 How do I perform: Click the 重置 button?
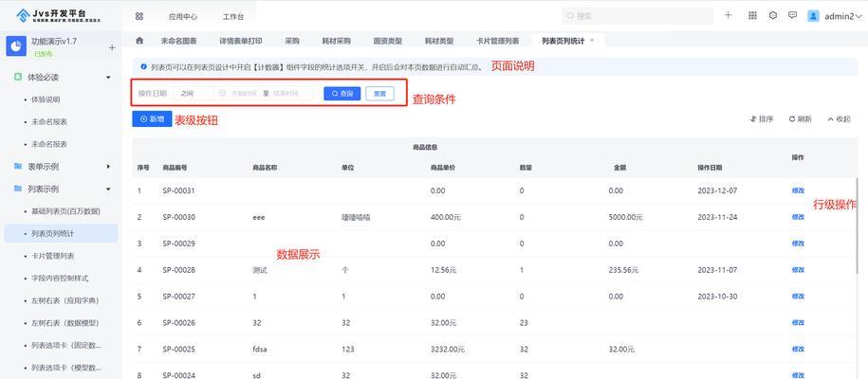pyautogui.click(x=379, y=94)
